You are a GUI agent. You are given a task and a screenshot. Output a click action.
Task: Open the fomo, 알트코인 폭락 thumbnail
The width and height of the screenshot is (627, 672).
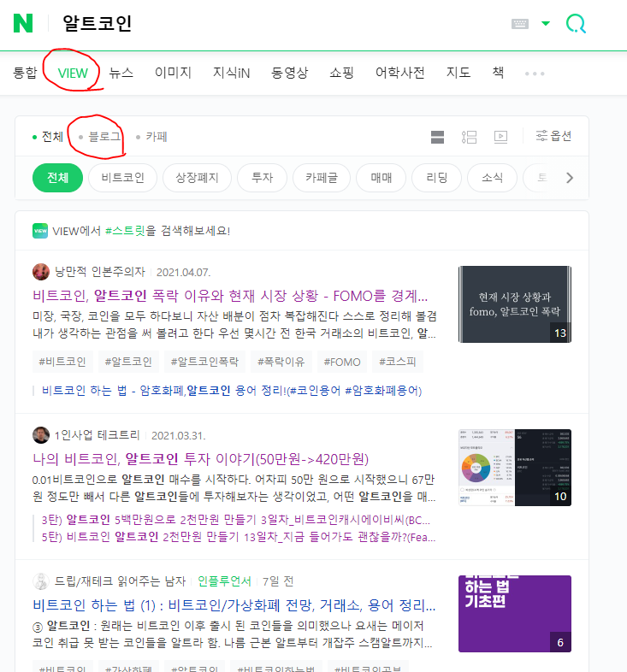coord(515,304)
